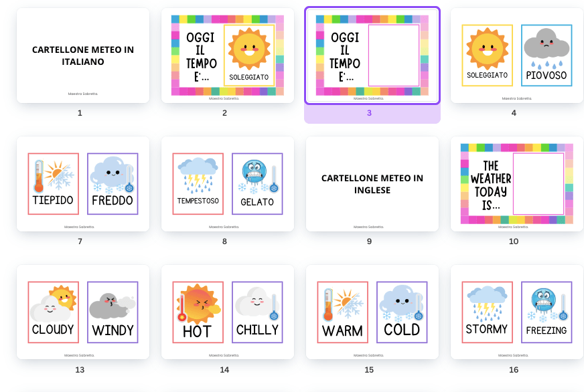Click the page number 14 label

224,370
